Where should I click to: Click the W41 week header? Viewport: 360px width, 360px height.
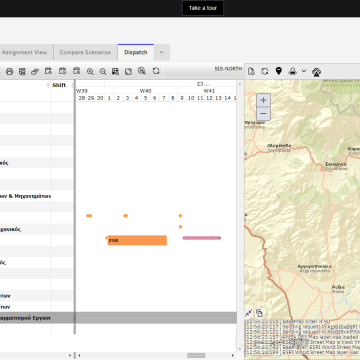[209, 91]
